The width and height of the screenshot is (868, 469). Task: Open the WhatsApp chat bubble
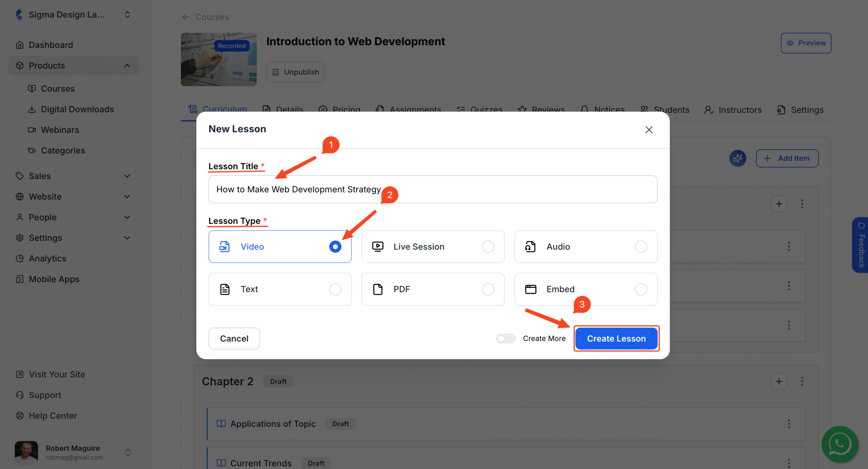pos(839,444)
